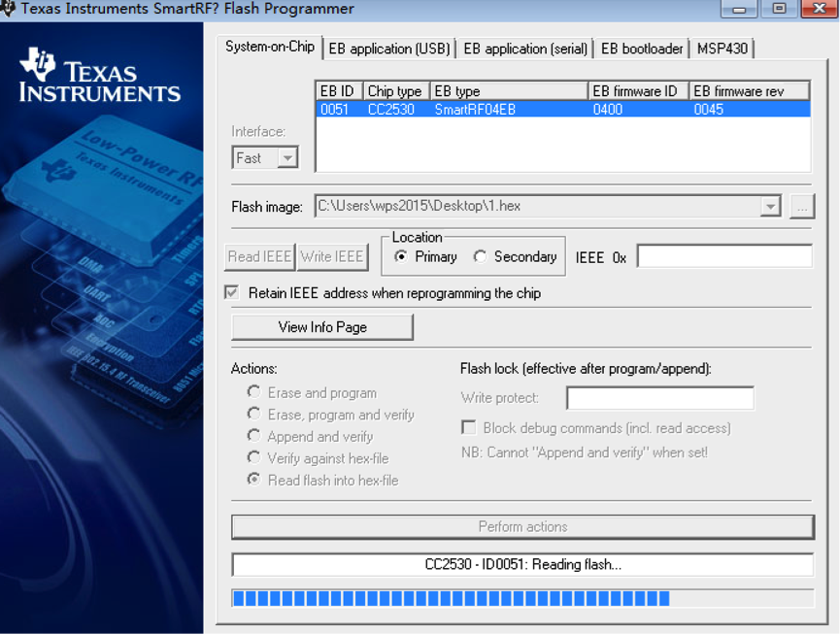The width and height of the screenshot is (840, 634).
Task: Switch to EB application (USB) tab
Action: pyautogui.click(x=388, y=49)
